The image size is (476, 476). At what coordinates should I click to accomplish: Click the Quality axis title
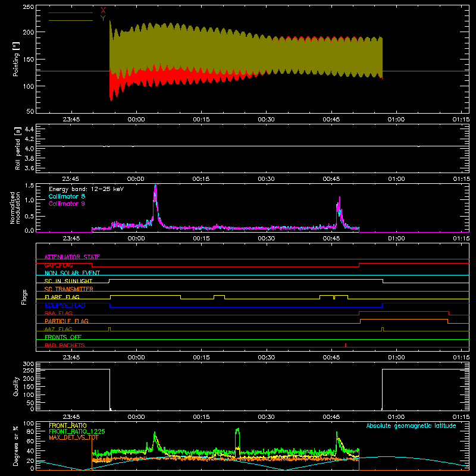coord(16,386)
